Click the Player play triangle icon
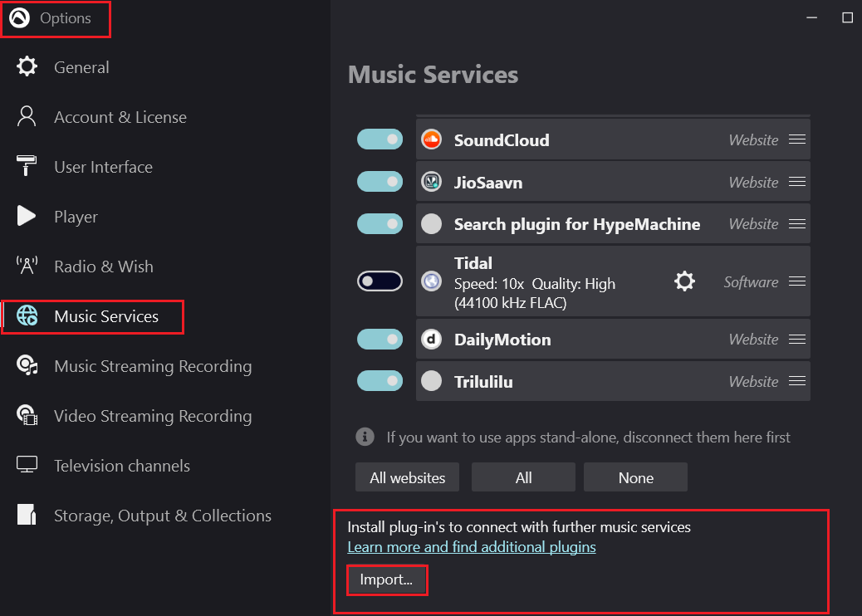This screenshot has height=616, width=862. 27,216
